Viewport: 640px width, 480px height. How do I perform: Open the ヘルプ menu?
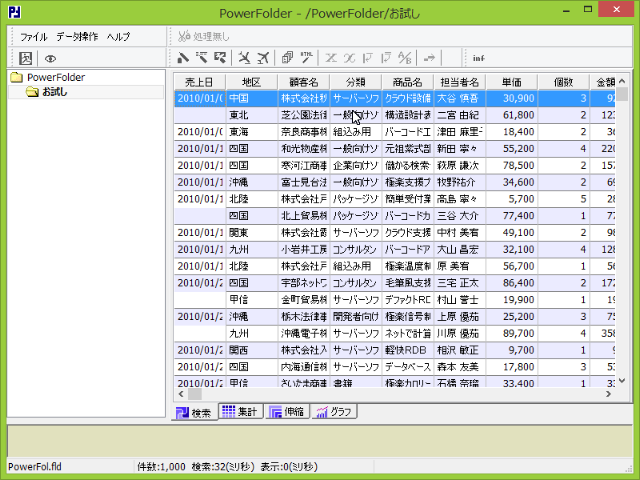coord(118,37)
